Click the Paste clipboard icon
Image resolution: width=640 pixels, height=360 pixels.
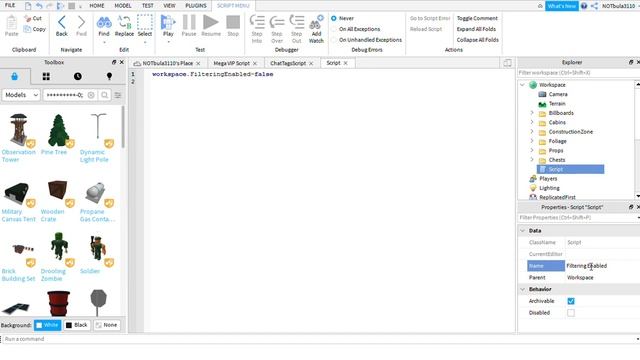pos(11,23)
